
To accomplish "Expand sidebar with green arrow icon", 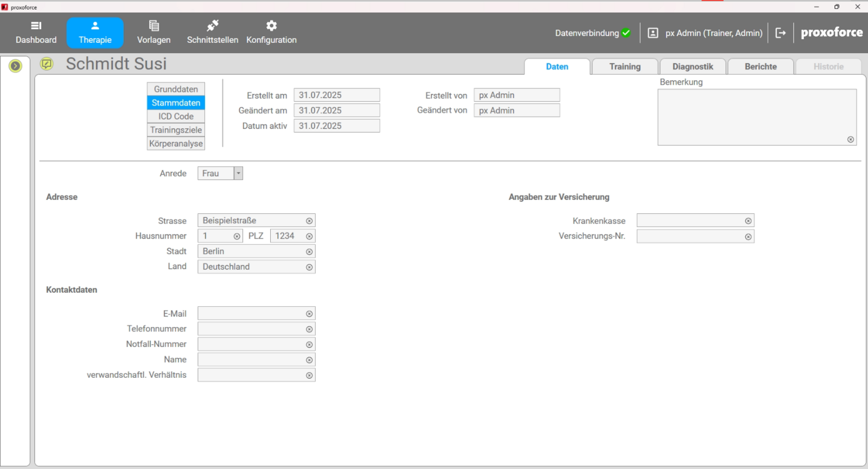I will click(x=15, y=66).
